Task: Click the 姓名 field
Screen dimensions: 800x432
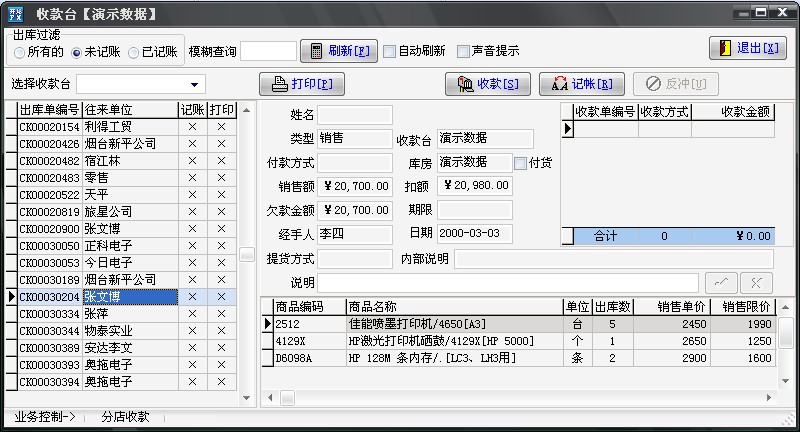Action: [x=355, y=115]
